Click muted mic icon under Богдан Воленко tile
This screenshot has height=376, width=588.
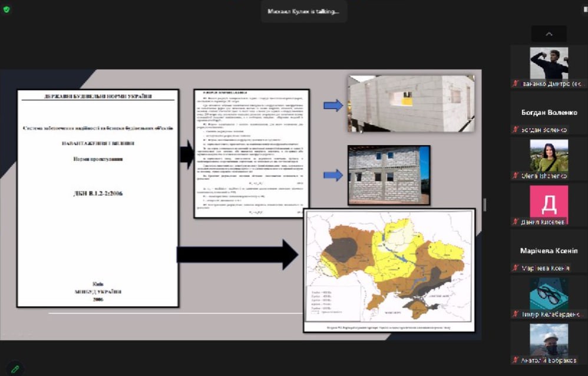[x=516, y=130]
